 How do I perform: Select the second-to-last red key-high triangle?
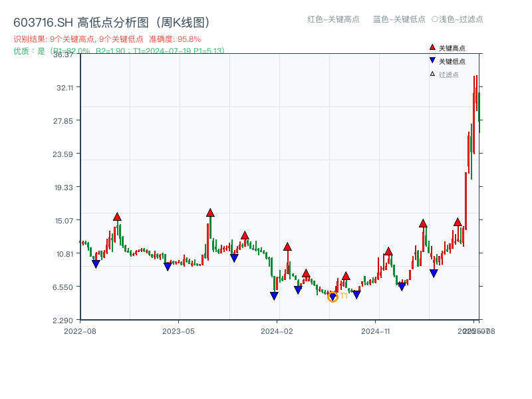(423, 223)
